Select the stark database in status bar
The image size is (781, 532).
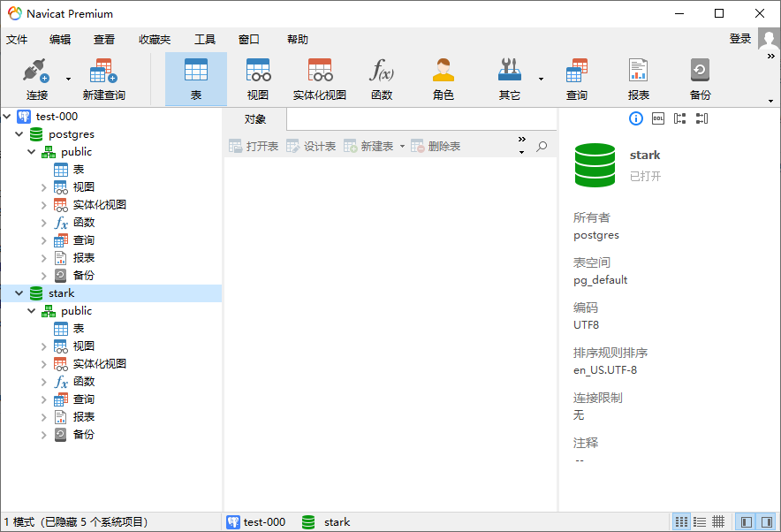(337, 521)
